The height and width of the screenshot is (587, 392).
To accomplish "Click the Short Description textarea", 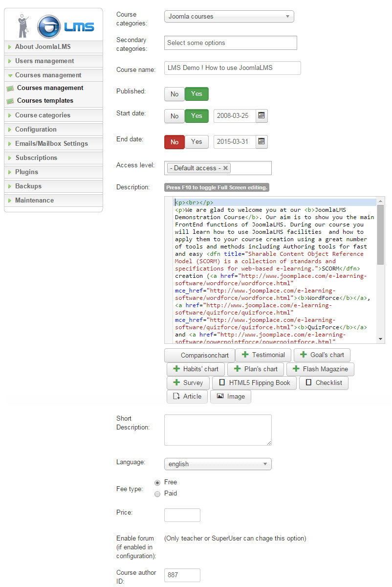I will pos(218,430).
